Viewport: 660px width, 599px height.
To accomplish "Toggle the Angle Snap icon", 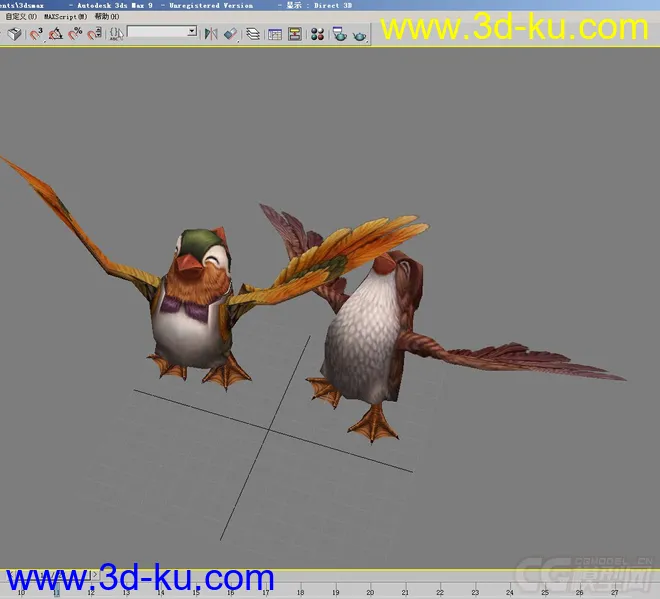I will [x=56, y=34].
